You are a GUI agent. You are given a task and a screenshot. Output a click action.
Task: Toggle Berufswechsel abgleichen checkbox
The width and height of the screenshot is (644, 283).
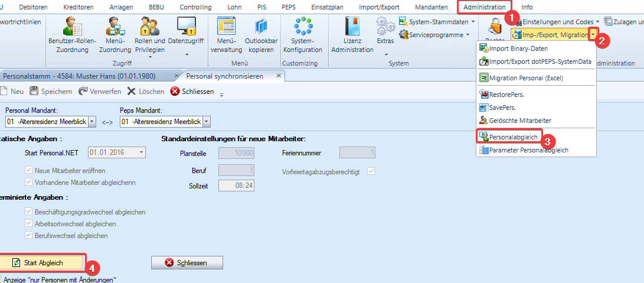(28, 236)
